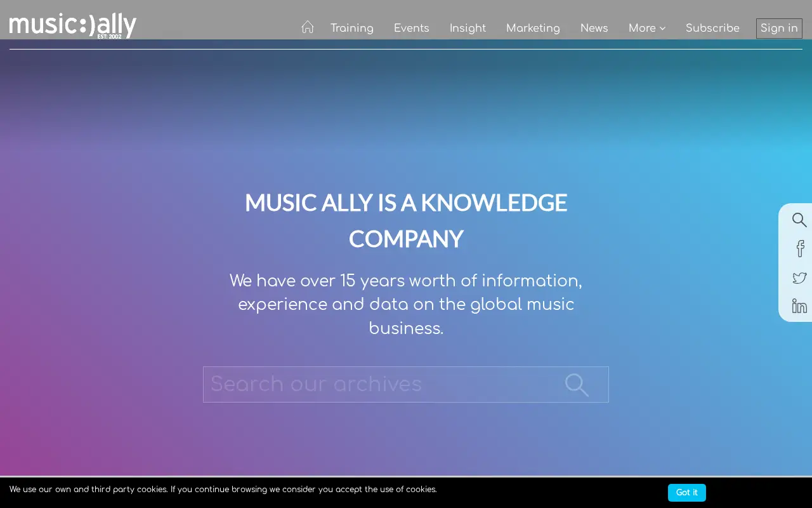Open the LinkedIn page from sidebar

point(799,306)
